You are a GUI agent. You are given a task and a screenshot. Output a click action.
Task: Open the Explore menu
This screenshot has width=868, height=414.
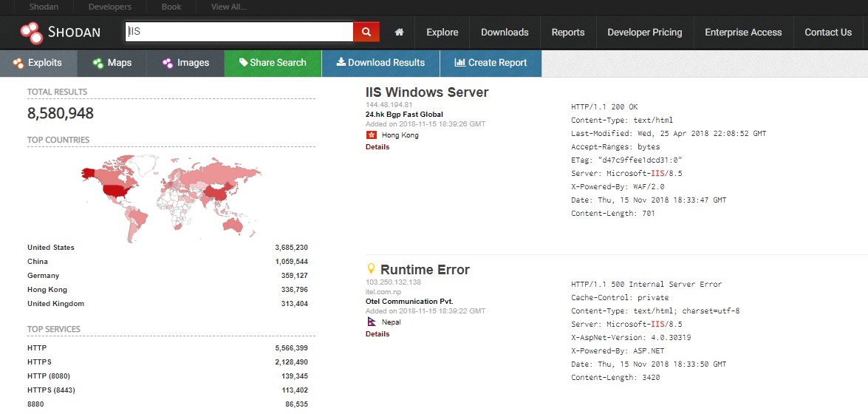click(442, 32)
